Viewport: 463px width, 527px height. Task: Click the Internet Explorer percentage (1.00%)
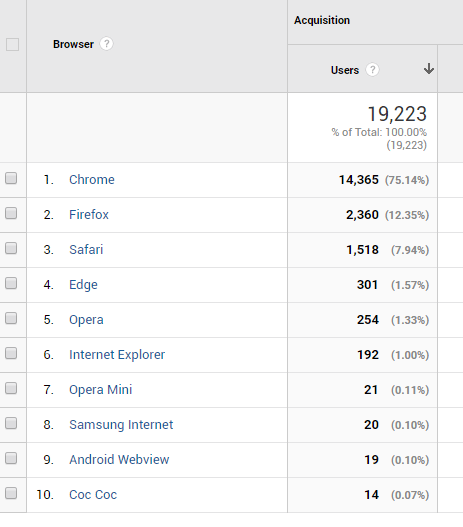point(410,355)
